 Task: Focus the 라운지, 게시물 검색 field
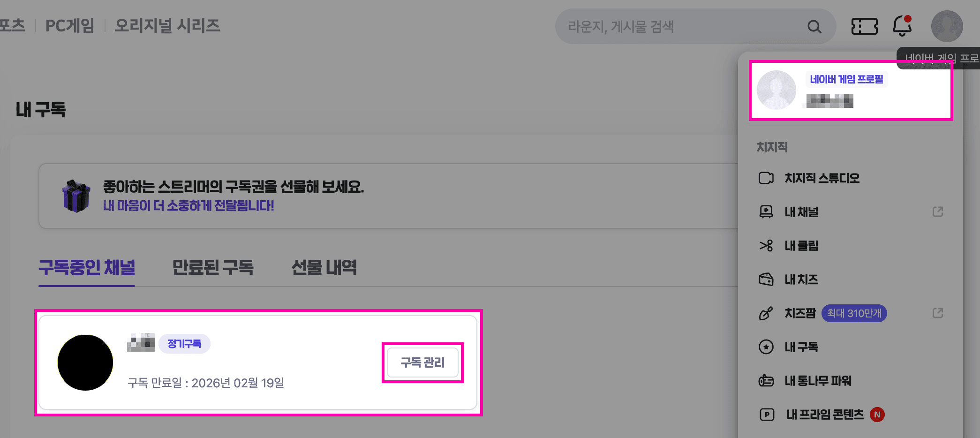[680, 27]
